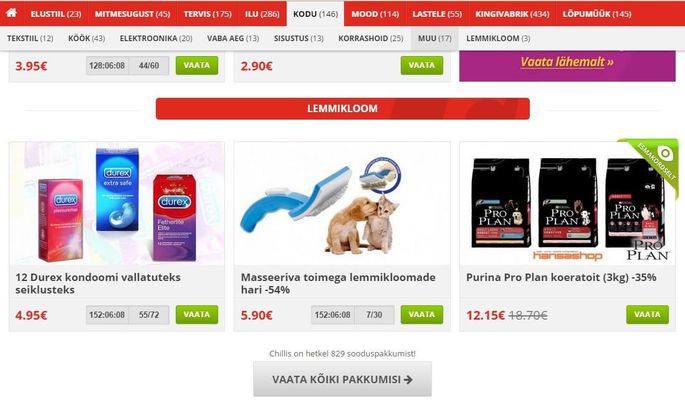
Task: Click VAATA for the pet brush 5.90€ offer
Action: coord(422,314)
